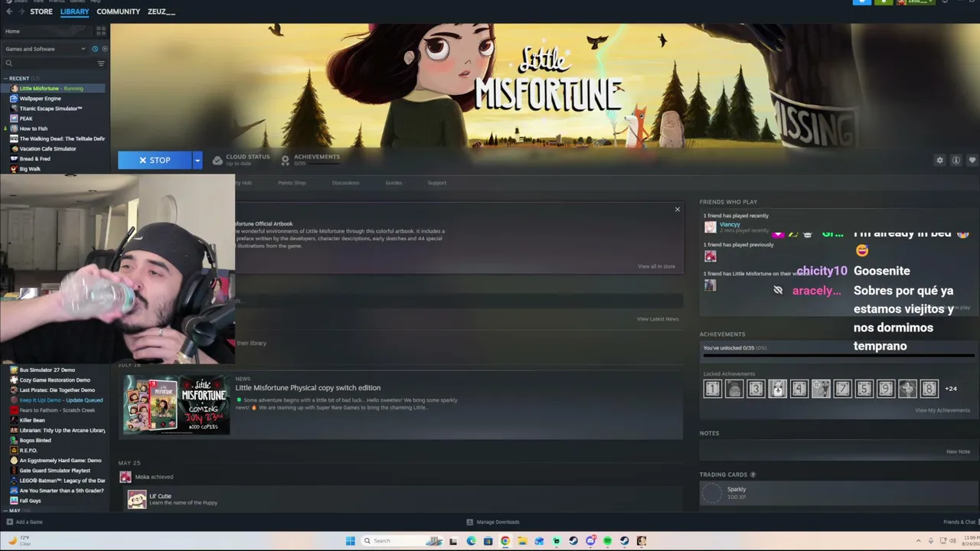Viewport: 980px width, 551px height.
Task: Open Microsoft Store from the taskbar
Action: click(x=488, y=541)
